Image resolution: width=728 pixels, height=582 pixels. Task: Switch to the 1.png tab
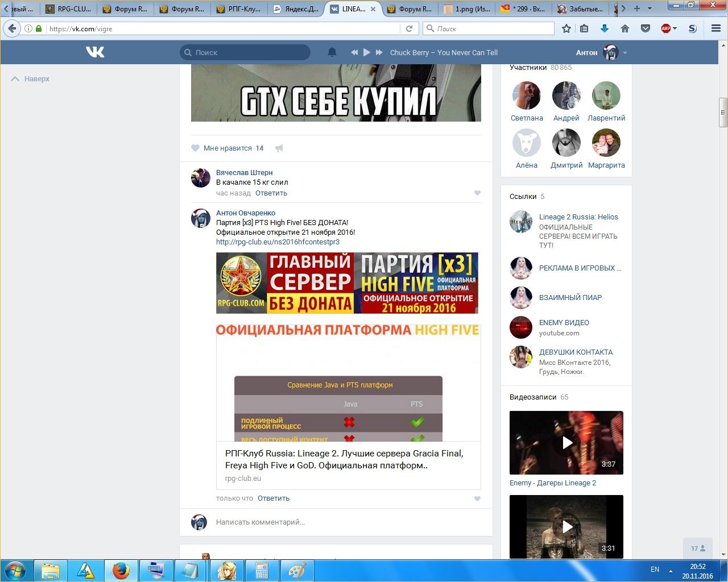tap(466, 9)
